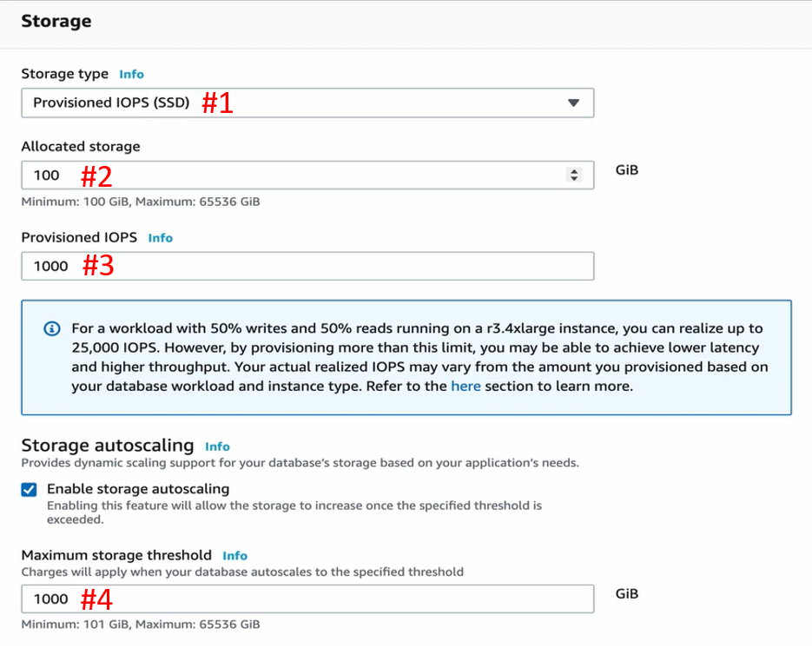Follow the 'here' link in the IOPS notice
Image resolution: width=812 pixels, height=648 pixels.
(x=465, y=386)
